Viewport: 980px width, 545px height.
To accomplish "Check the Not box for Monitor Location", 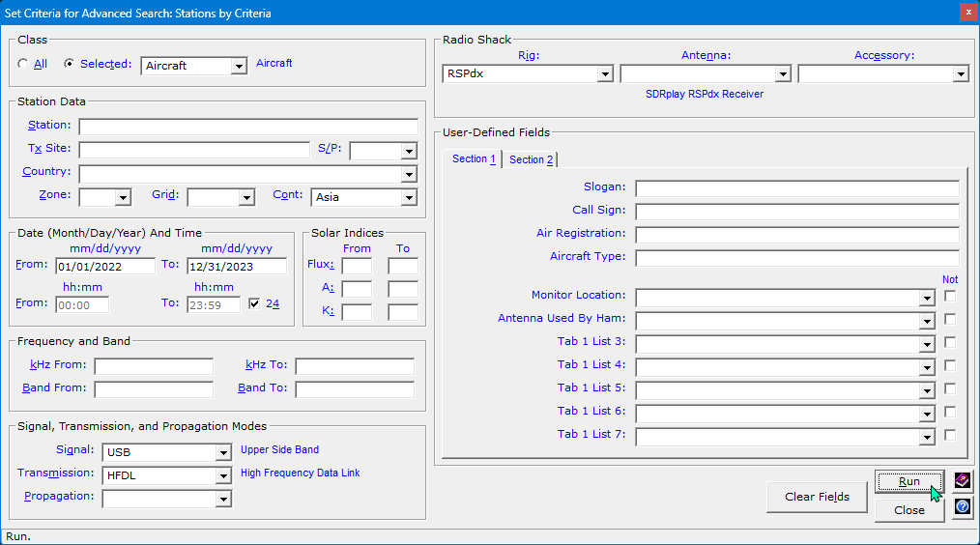I will (x=950, y=296).
